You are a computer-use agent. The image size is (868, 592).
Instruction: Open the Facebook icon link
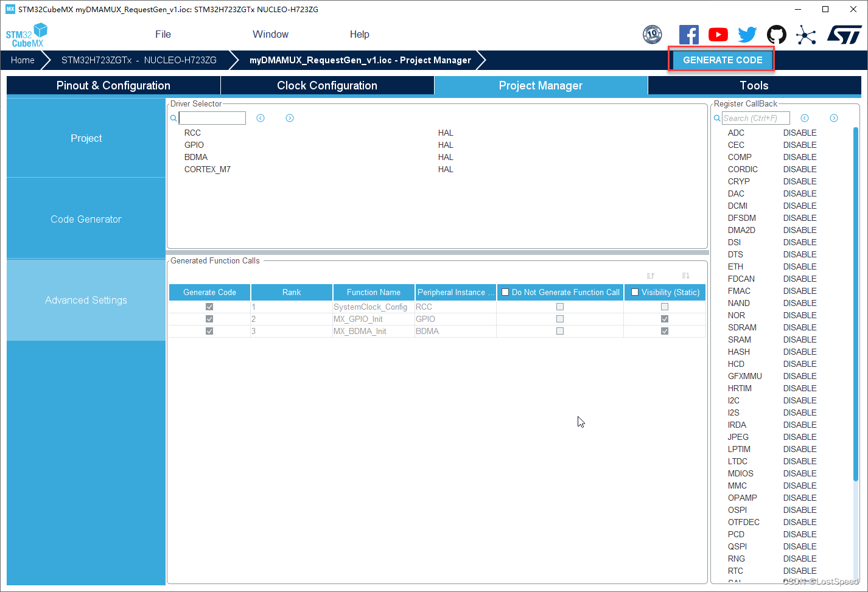pos(689,35)
